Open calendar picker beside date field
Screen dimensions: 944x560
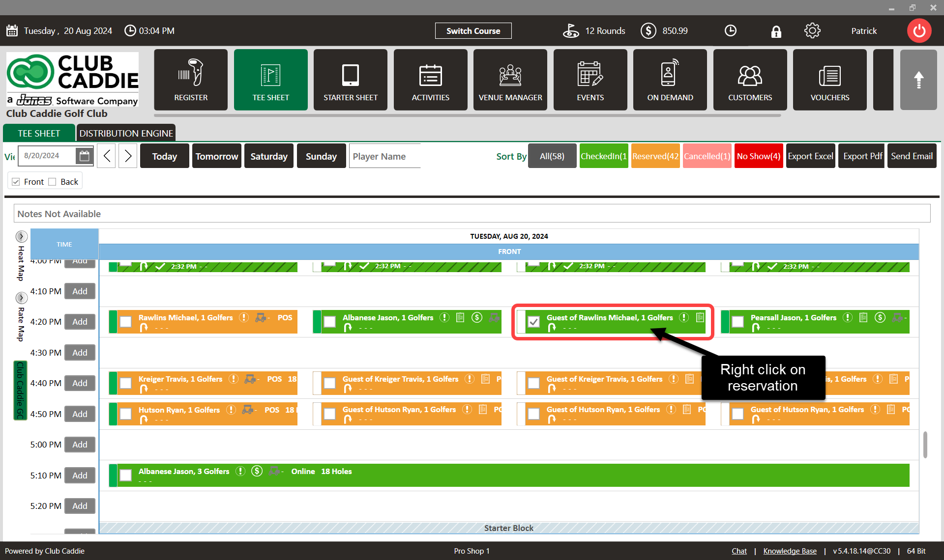(85, 156)
